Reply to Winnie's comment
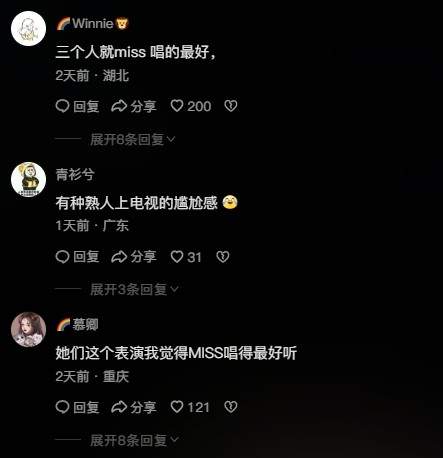The image size is (443, 458). 77,106
